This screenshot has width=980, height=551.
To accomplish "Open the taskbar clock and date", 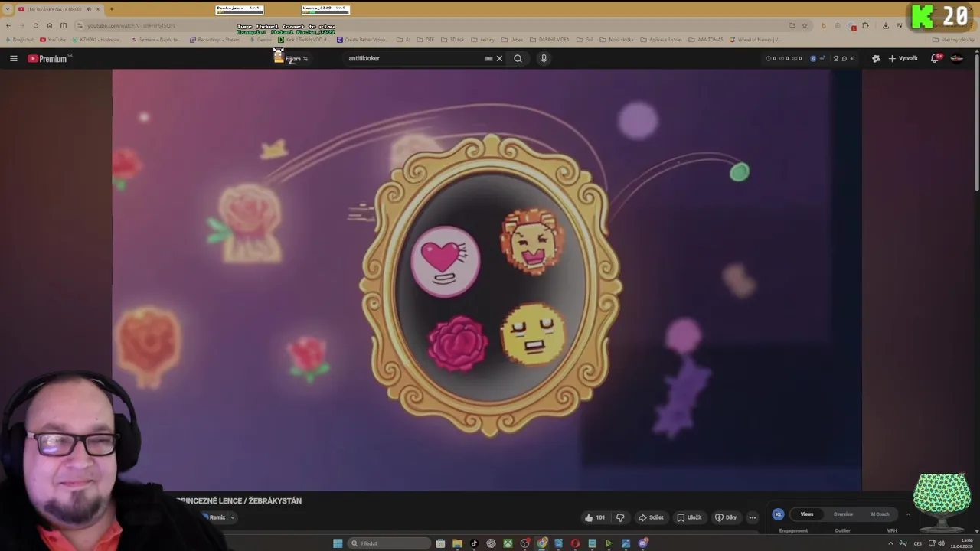I will [962, 543].
